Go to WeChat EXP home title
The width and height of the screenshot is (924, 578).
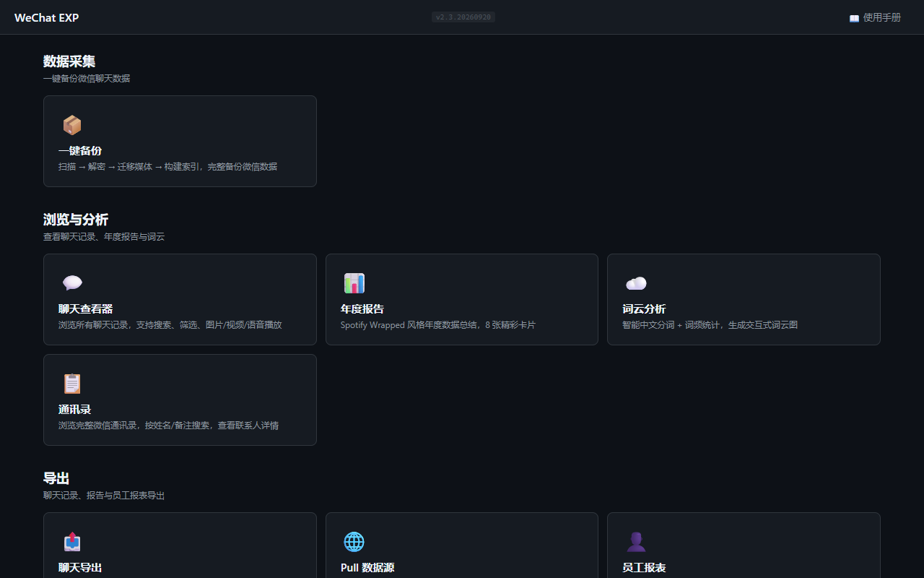pyautogui.click(x=47, y=17)
